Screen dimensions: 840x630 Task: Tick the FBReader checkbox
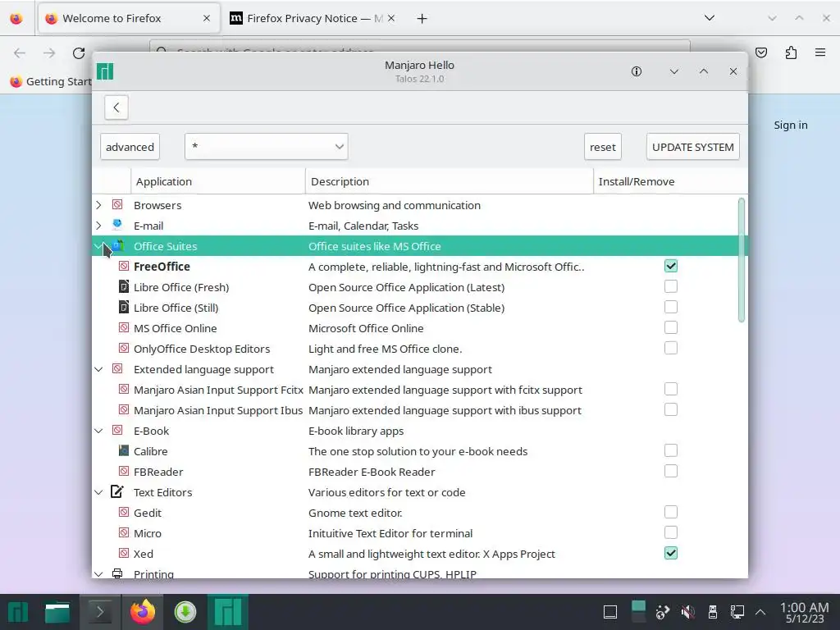671,471
